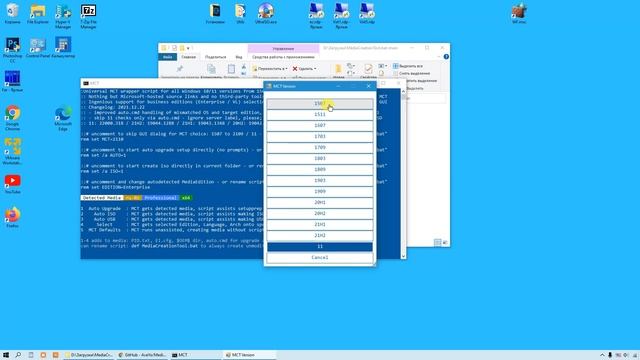Open the Recycle Bin desktop icon
The image size is (640, 360).
coord(13,13)
